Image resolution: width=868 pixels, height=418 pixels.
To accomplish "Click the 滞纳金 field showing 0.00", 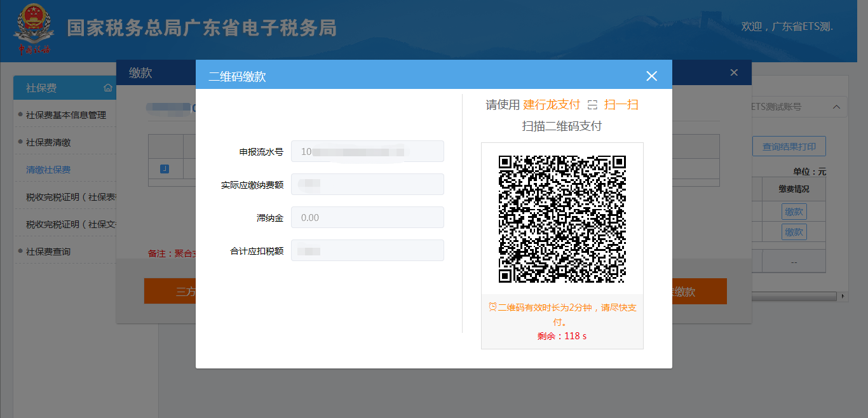I will [x=367, y=217].
